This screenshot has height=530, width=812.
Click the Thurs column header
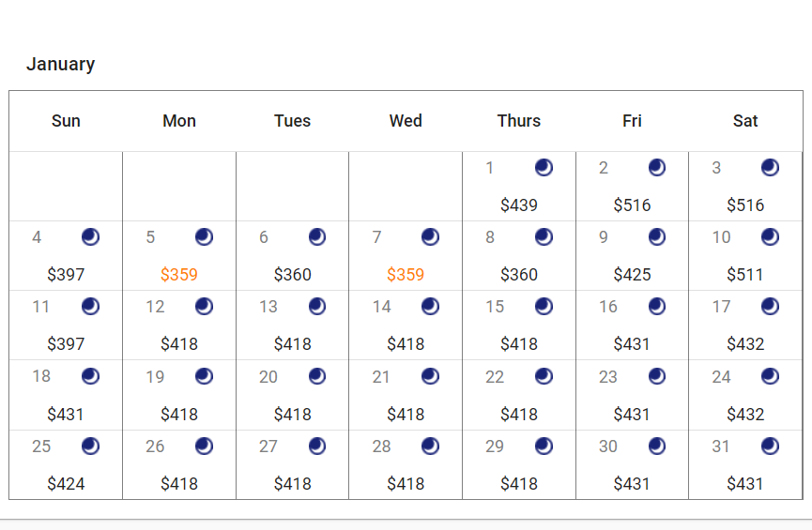point(519,121)
